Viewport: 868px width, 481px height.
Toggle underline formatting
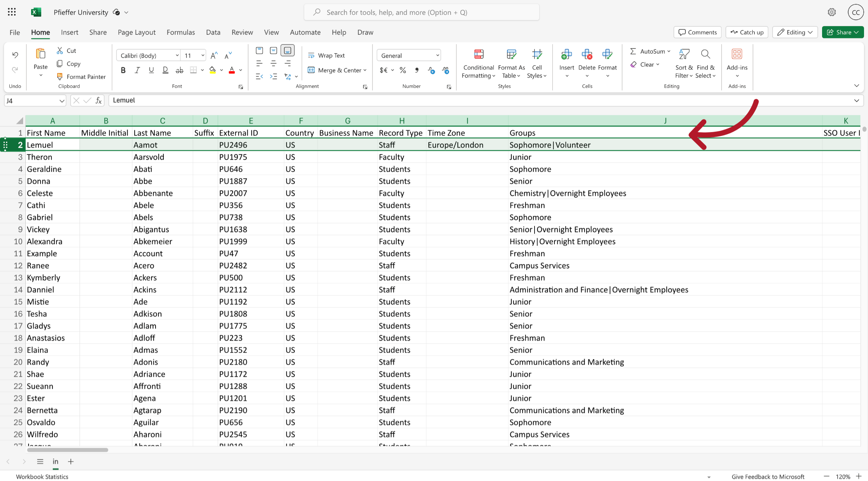151,70
